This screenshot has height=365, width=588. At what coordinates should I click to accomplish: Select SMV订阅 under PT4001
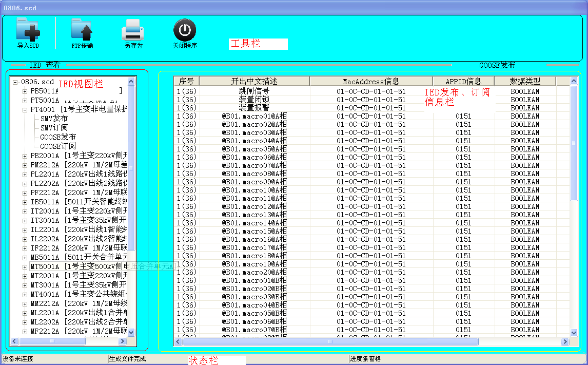[x=54, y=128]
